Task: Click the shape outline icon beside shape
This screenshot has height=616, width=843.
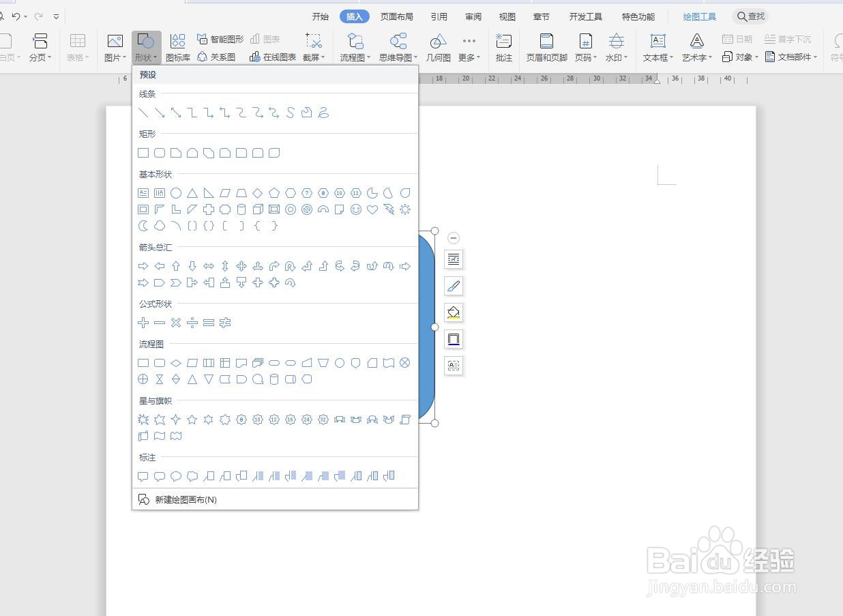Action: coord(454,339)
